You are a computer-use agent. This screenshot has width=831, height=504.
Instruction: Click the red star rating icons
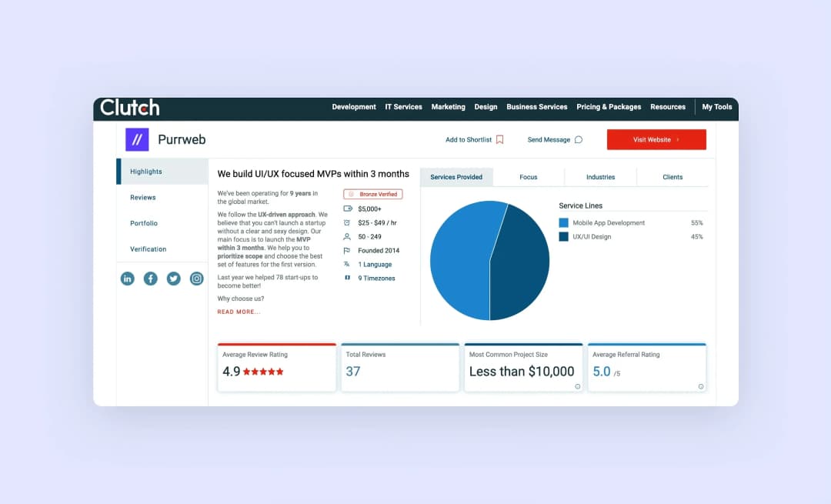pyautogui.click(x=263, y=372)
